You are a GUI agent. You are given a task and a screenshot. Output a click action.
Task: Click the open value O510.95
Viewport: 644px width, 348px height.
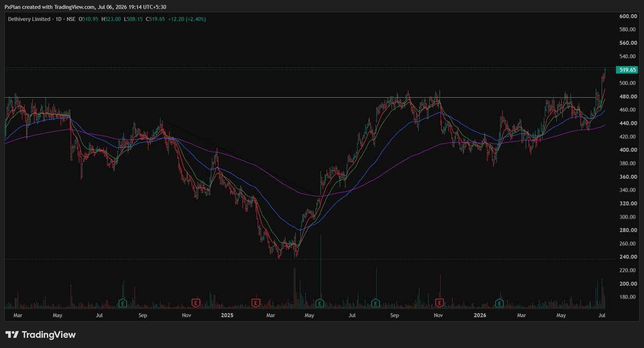(x=88, y=19)
